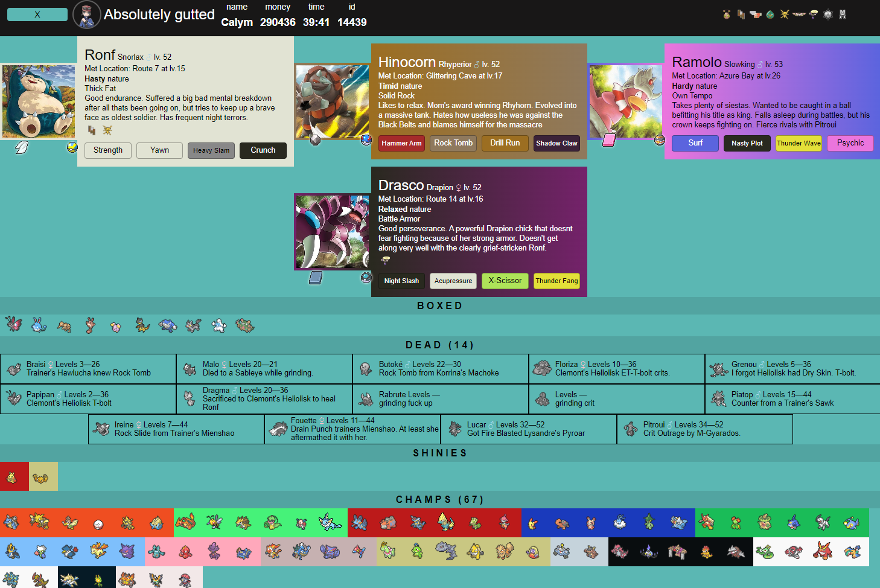Click the money value 290436
880x588 pixels.
(x=278, y=22)
